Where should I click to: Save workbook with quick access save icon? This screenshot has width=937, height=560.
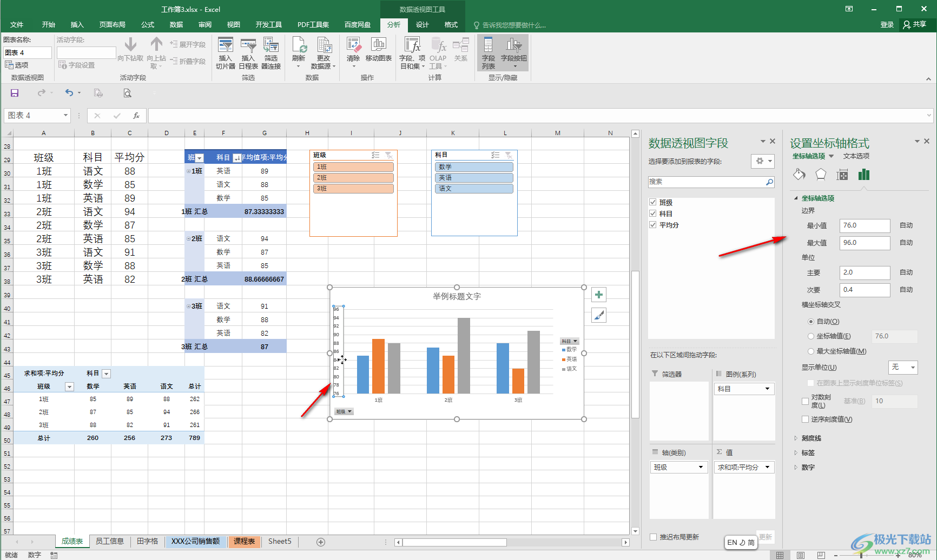pos(15,93)
